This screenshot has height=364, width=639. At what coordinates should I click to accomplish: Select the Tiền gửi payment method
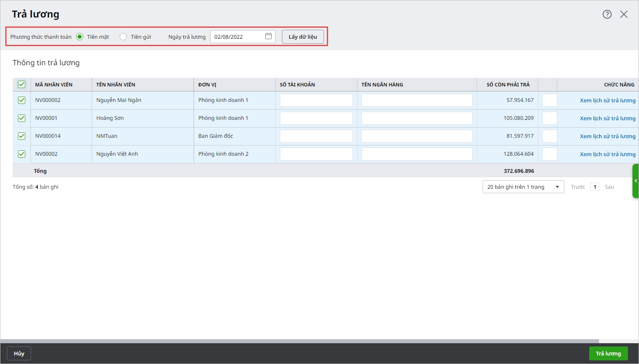123,37
